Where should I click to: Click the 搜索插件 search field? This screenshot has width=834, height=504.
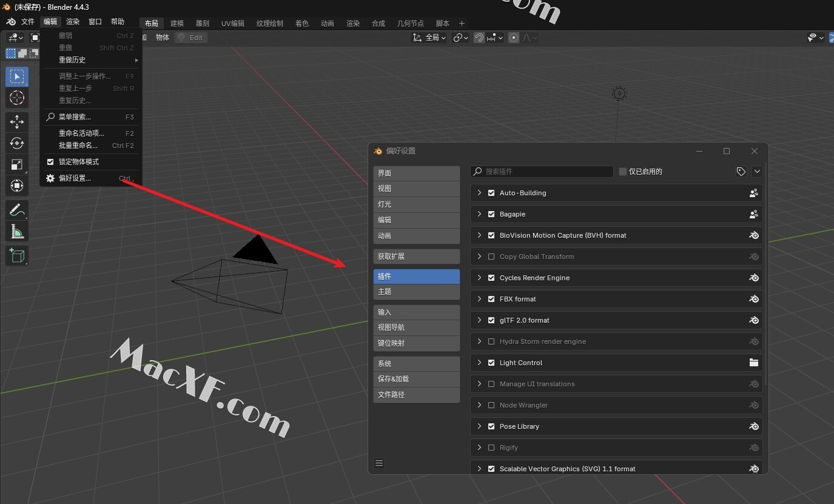click(542, 172)
